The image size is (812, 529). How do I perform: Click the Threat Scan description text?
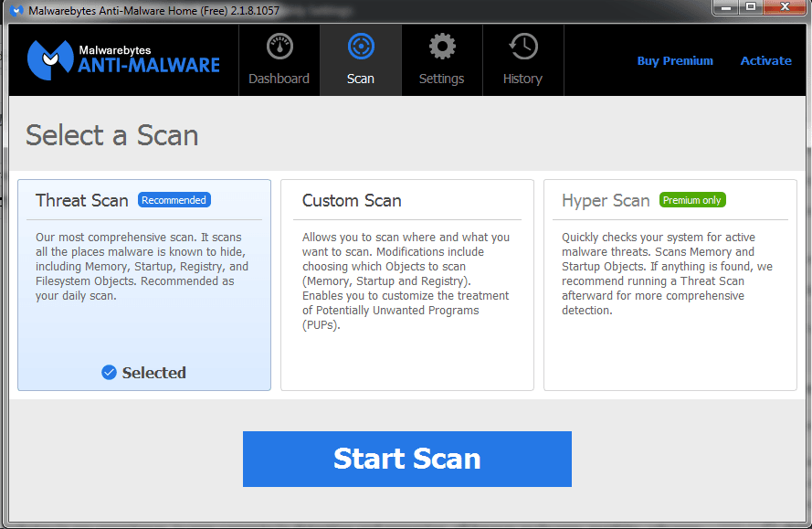pos(142,266)
